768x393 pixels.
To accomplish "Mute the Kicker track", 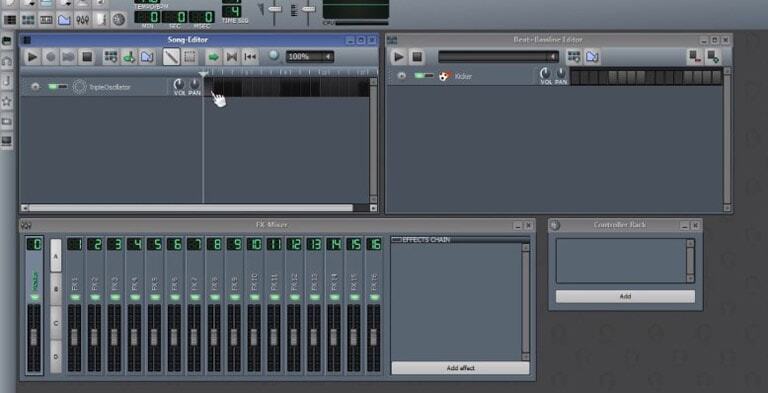I will 419,76.
